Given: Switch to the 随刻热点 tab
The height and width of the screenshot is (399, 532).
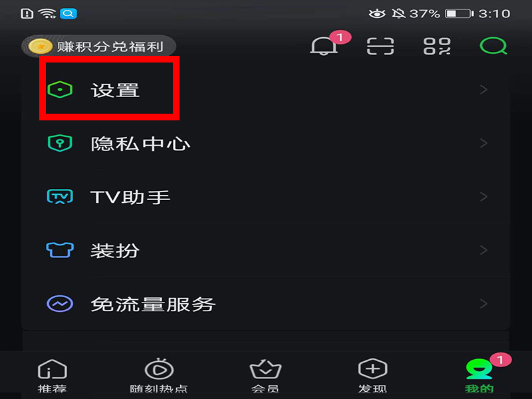Looking at the screenshot, I should (159, 376).
